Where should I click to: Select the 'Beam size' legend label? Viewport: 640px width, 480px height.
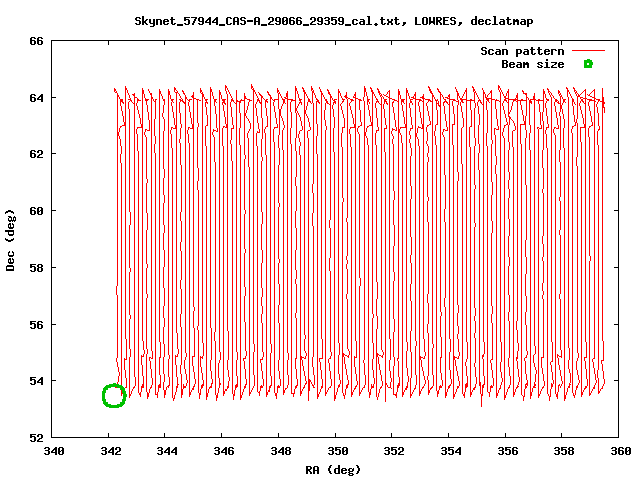coord(533,64)
